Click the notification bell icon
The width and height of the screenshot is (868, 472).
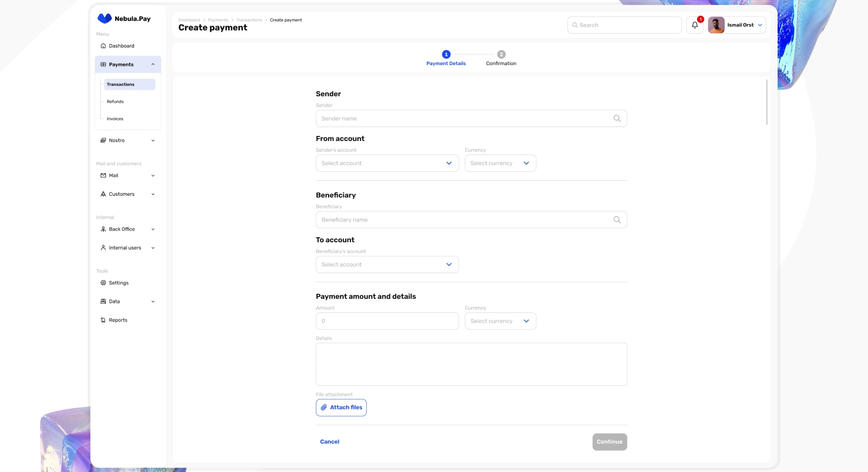pyautogui.click(x=694, y=25)
